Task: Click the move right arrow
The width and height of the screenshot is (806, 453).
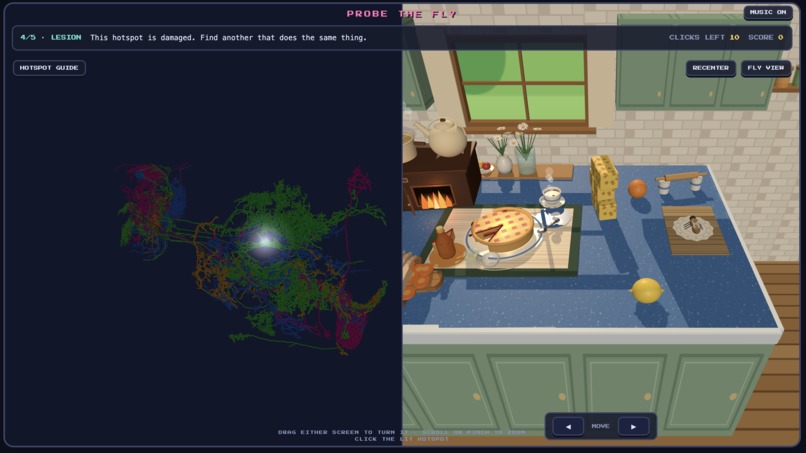Action: click(633, 426)
